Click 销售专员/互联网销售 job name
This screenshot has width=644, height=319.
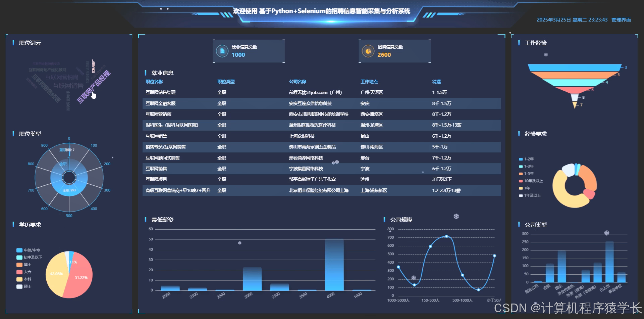[166, 147]
